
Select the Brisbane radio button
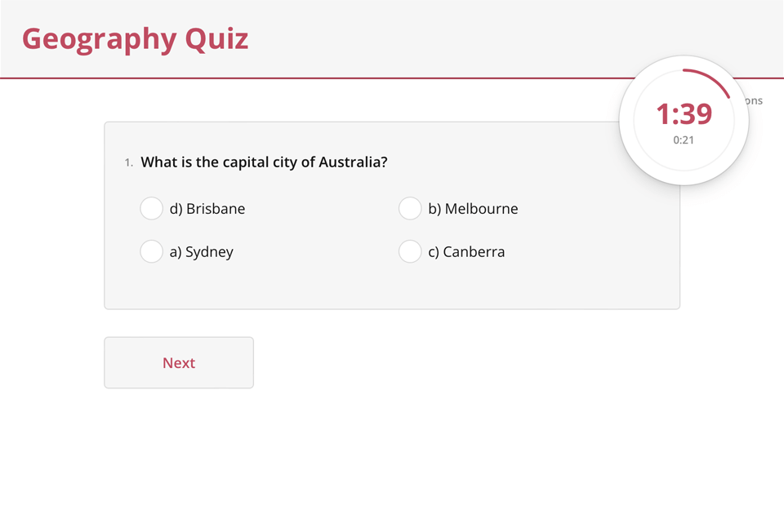pyautogui.click(x=151, y=209)
